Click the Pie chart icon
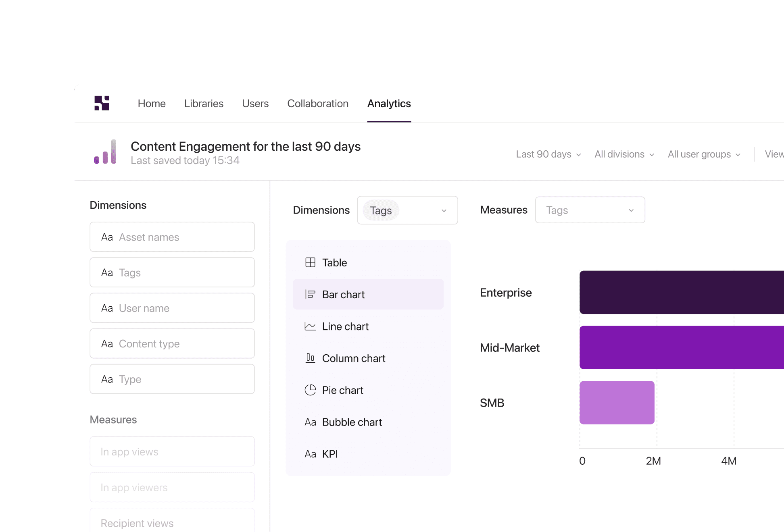This screenshot has width=784, height=532. [310, 390]
